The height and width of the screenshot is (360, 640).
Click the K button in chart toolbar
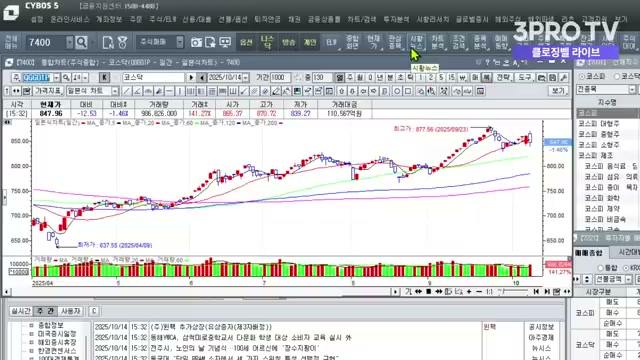[x=104, y=77]
